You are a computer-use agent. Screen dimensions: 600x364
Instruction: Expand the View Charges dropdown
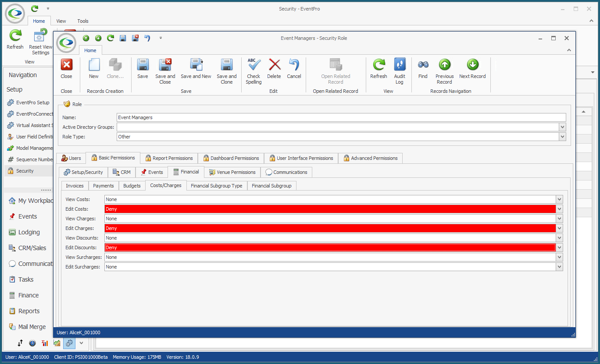[559, 219]
